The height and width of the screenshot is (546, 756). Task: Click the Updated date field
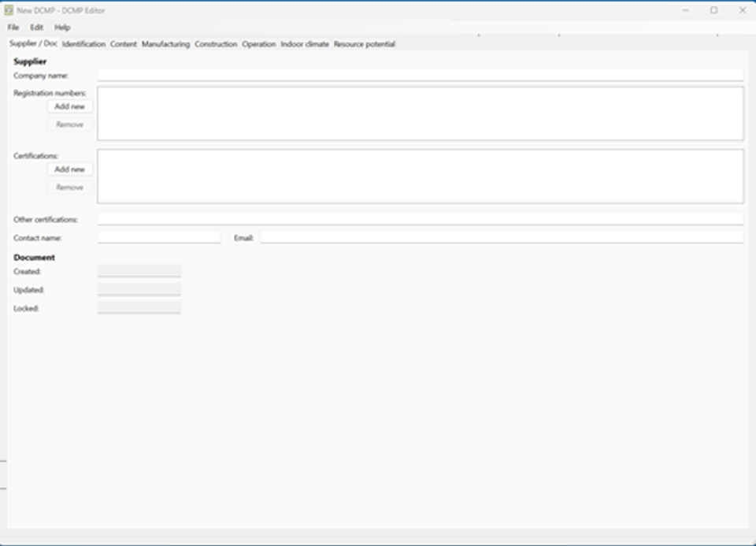point(139,289)
